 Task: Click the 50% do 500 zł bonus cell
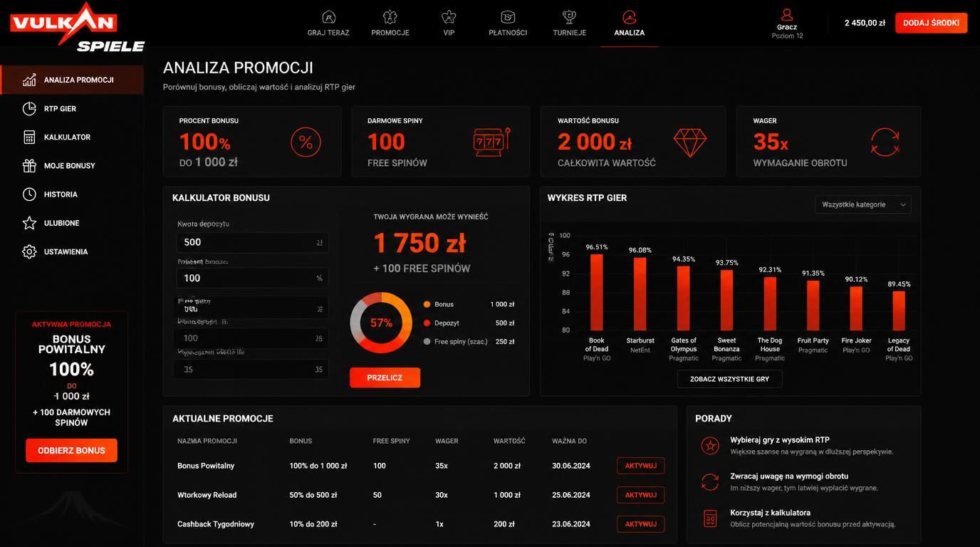(x=313, y=495)
